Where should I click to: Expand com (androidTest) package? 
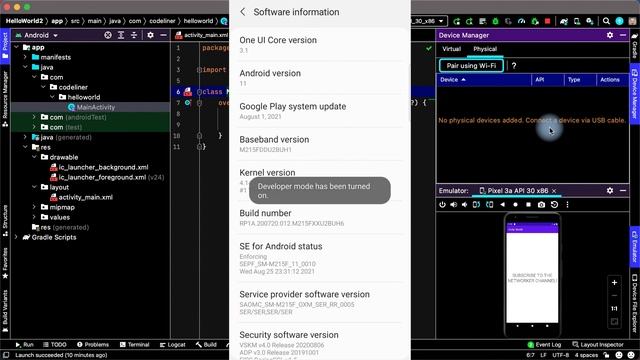pos(35,117)
